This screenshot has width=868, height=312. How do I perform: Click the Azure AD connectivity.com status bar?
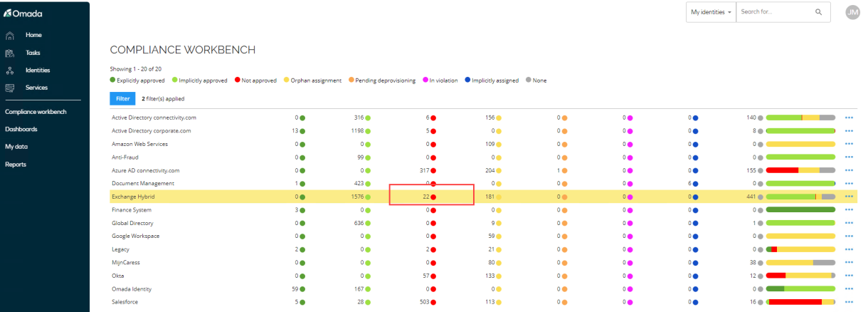pos(800,170)
